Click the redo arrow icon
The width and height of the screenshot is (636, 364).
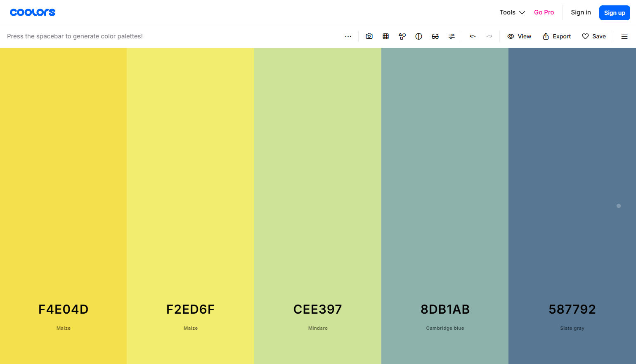pyautogui.click(x=489, y=36)
